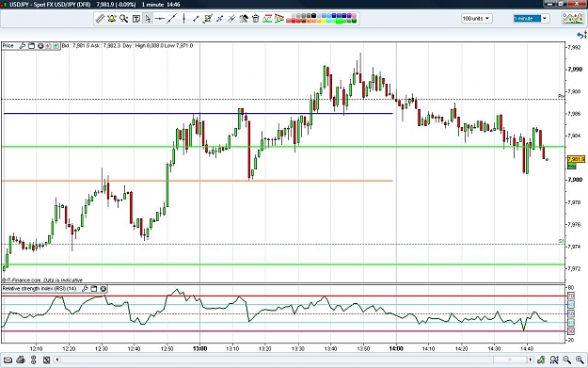
Task: Click the 13:00 time axis label
Action: pos(199,348)
